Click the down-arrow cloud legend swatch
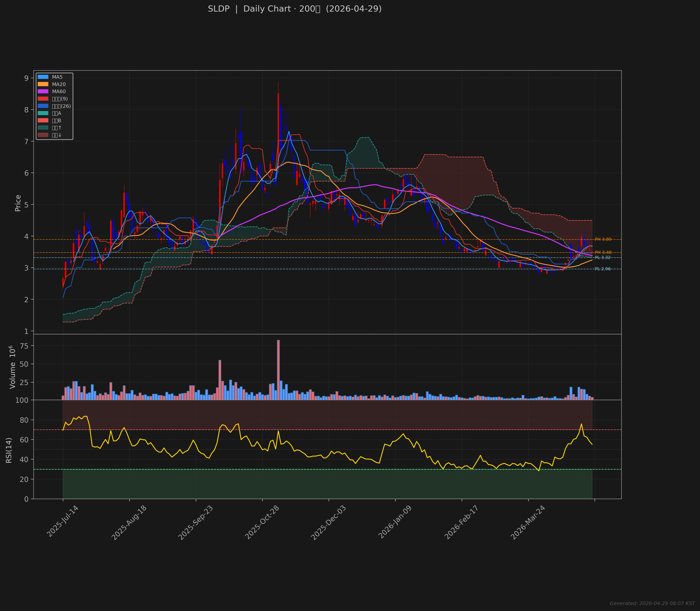Screen dimensions: 700x611 tap(43, 135)
